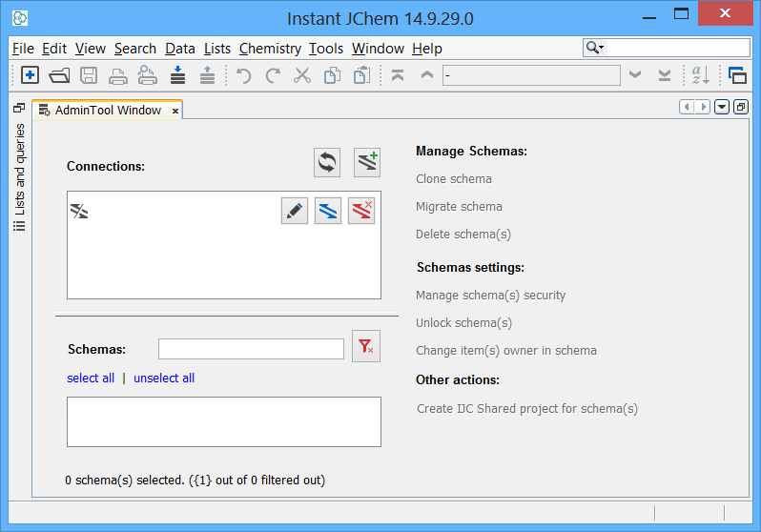Open the Chemistry menu
Image resolution: width=761 pixels, height=532 pixels.
pos(270,49)
